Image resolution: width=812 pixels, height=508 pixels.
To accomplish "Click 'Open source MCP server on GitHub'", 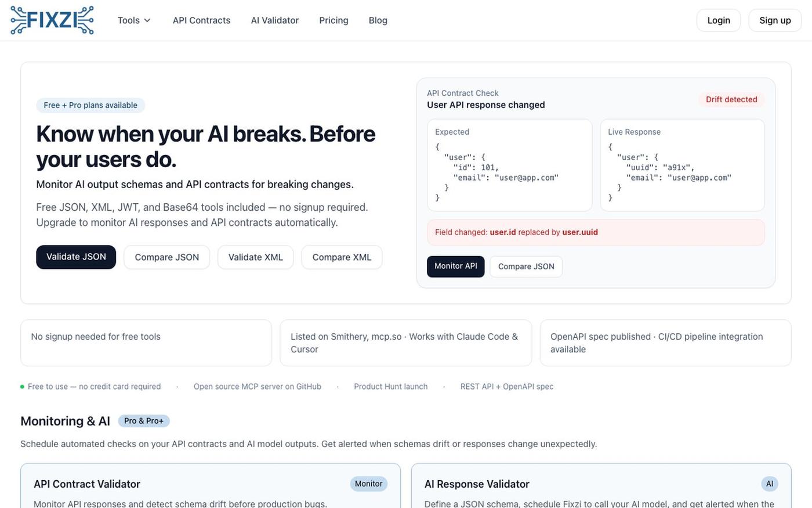I will (258, 387).
